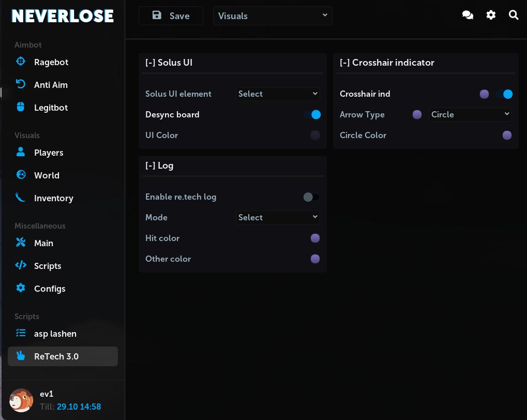This screenshot has width=527, height=420.
Task: Click the Save button
Action: [171, 16]
